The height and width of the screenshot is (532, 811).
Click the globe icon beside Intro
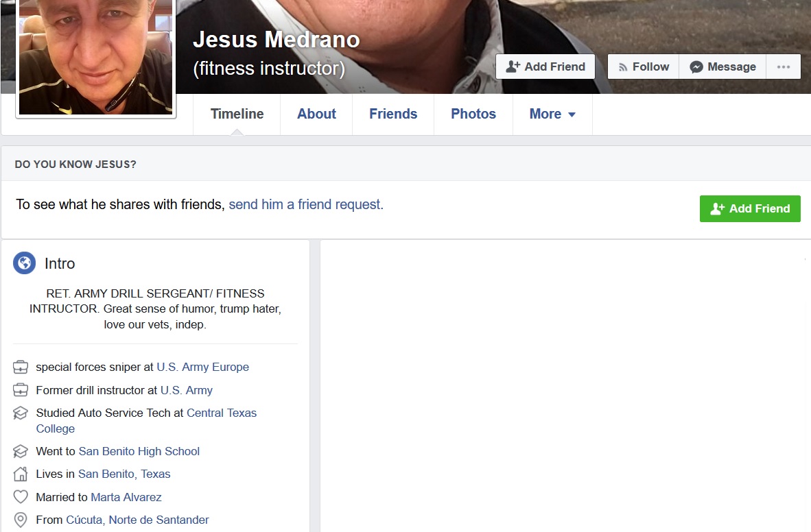tap(24, 263)
